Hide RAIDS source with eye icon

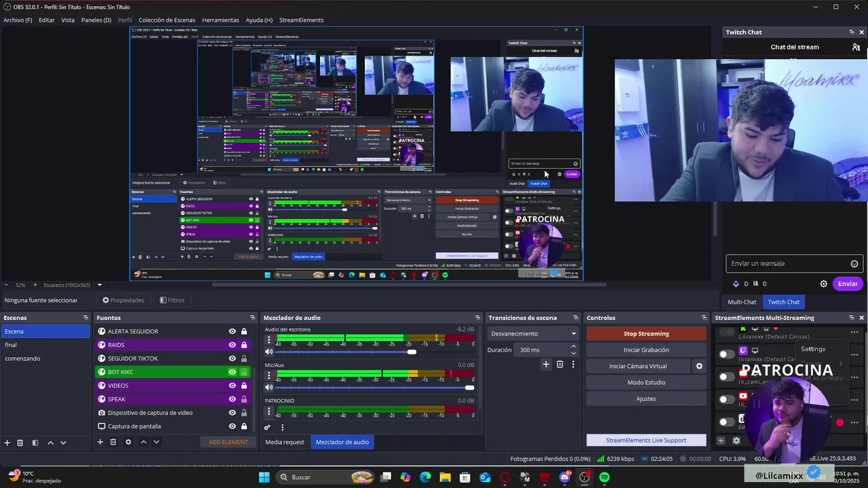click(x=232, y=345)
